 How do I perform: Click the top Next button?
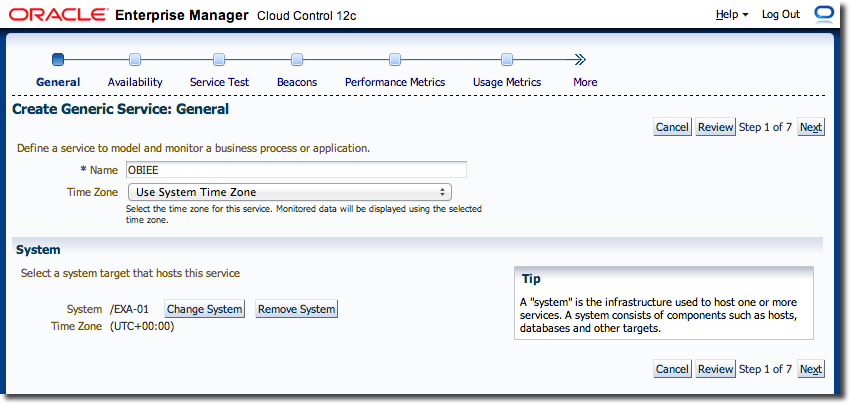(811, 127)
